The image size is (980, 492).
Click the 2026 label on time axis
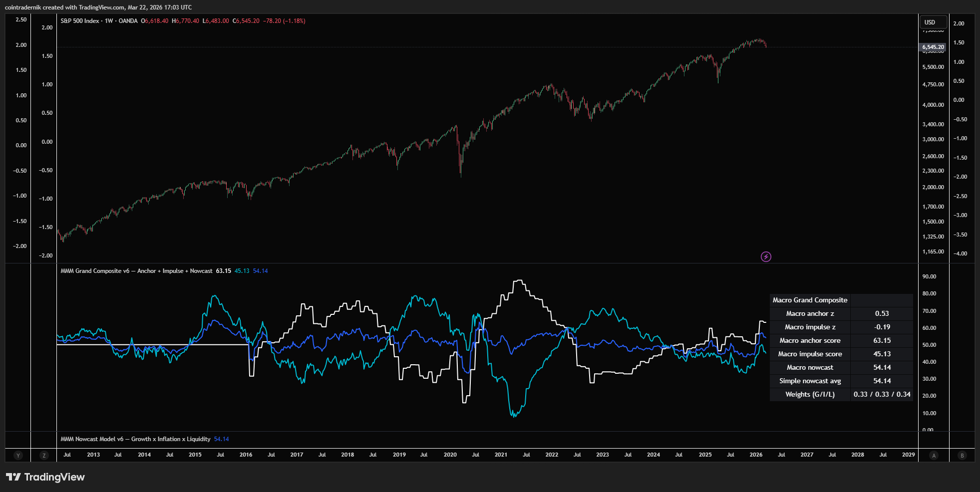pos(756,455)
